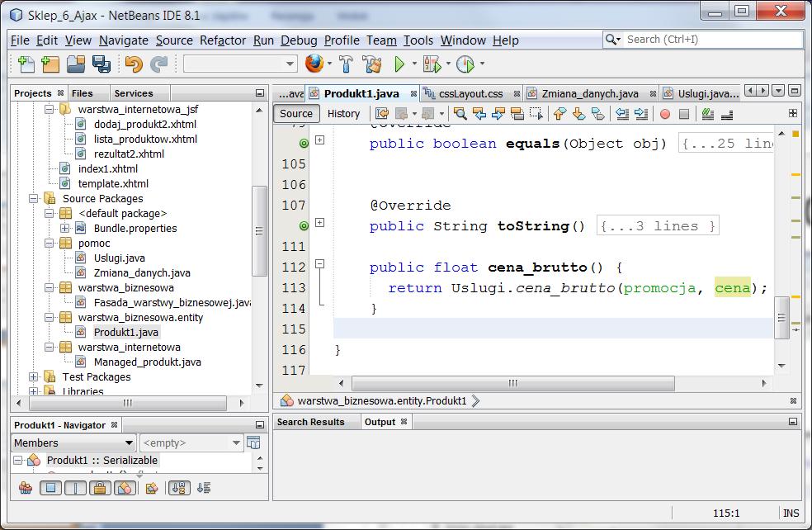Toggle Rectangular Selection icon
The width and height of the screenshot is (812, 530).
pyautogui.click(x=536, y=113)
